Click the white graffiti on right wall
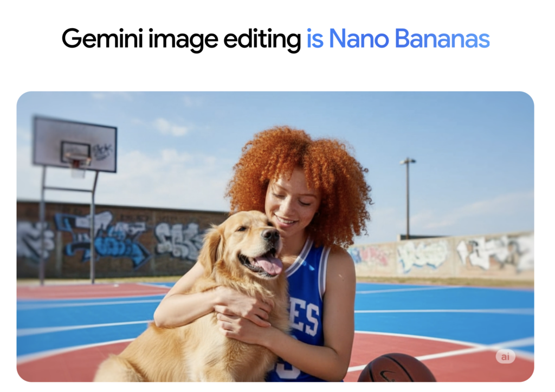The width and height of the screenshot is (555, 392). pyautogui.click(x=494, y=253)
